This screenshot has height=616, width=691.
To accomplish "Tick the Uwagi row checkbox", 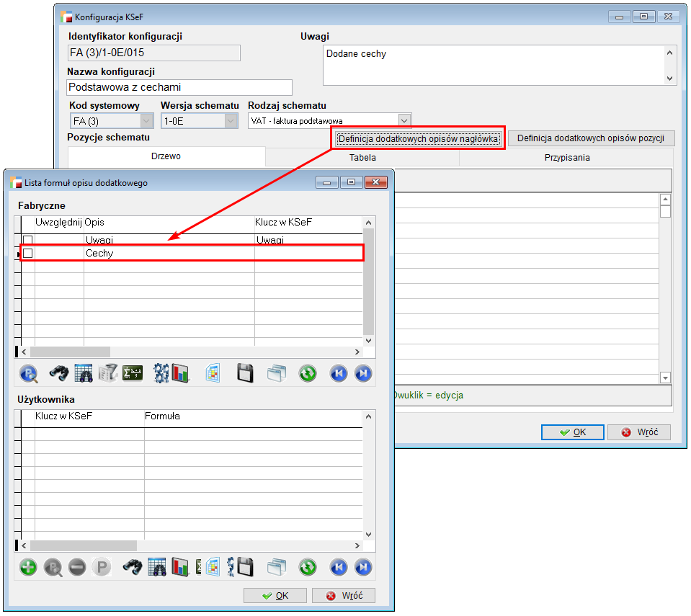I will click(28, 239).
